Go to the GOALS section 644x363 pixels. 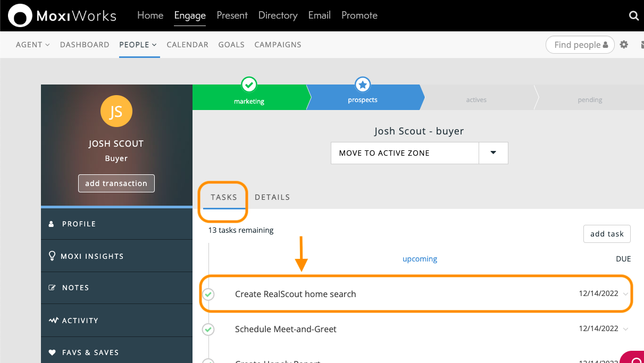[x=231, y=45]
